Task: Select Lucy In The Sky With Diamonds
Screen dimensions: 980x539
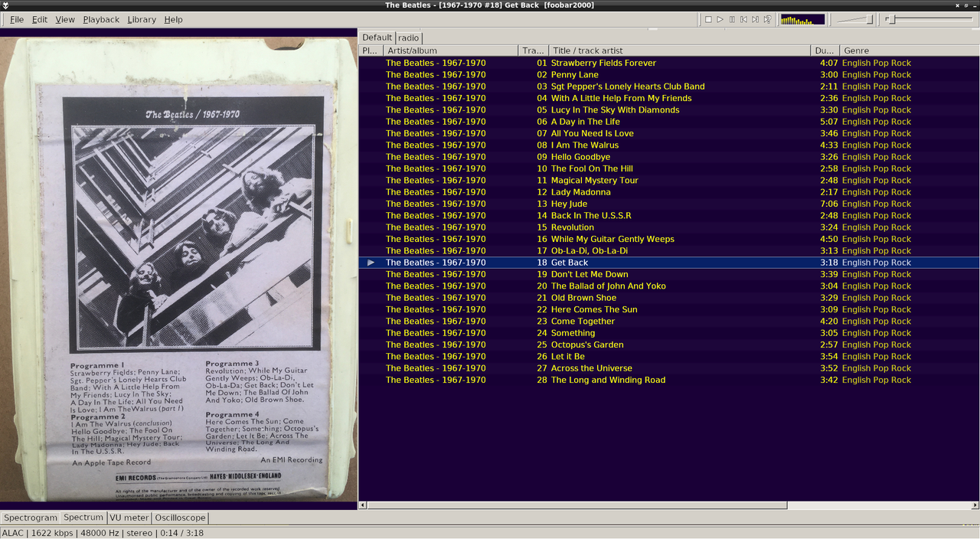Action: (669, 110)
